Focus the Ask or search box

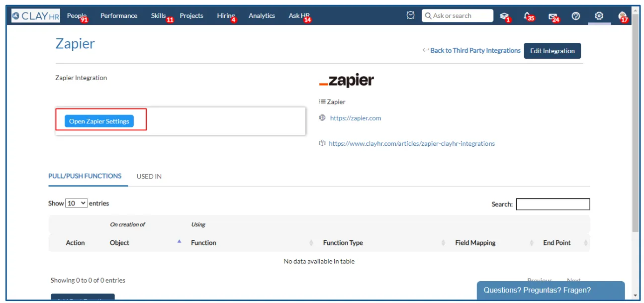458,16
